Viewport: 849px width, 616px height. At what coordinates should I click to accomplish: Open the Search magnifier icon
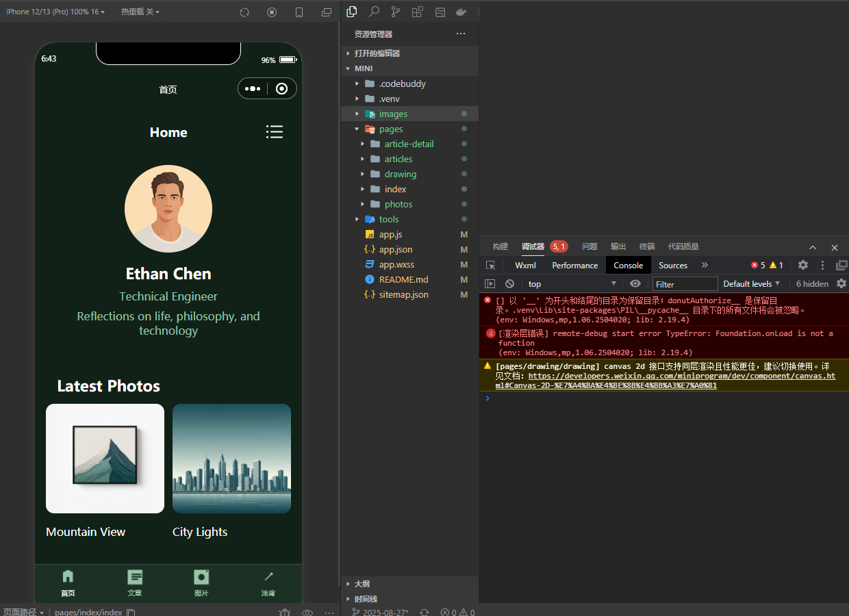(x=374, y=12)
